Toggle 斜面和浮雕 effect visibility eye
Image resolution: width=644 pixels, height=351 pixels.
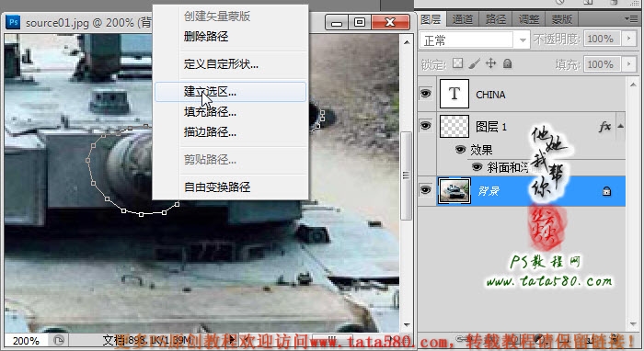(477, 167)
